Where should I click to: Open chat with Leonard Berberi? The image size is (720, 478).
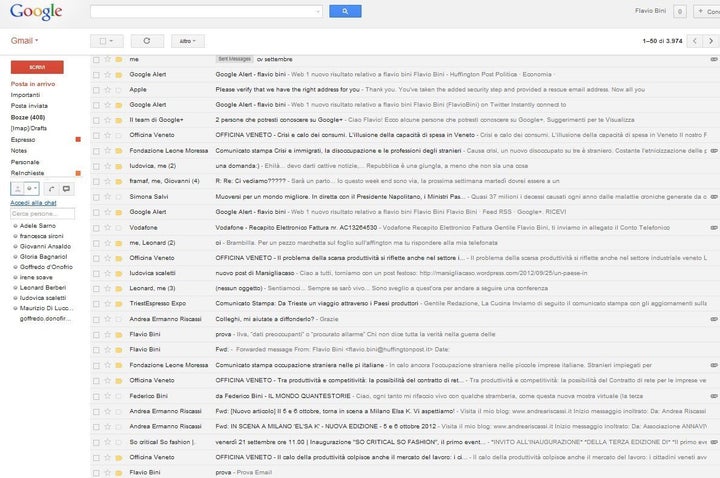(43, 287)
